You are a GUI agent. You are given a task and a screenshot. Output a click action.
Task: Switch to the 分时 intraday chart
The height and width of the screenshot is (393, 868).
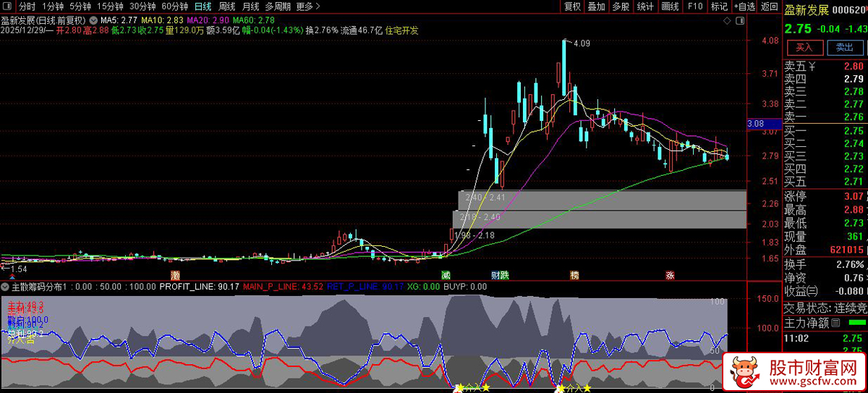(27, 7)
